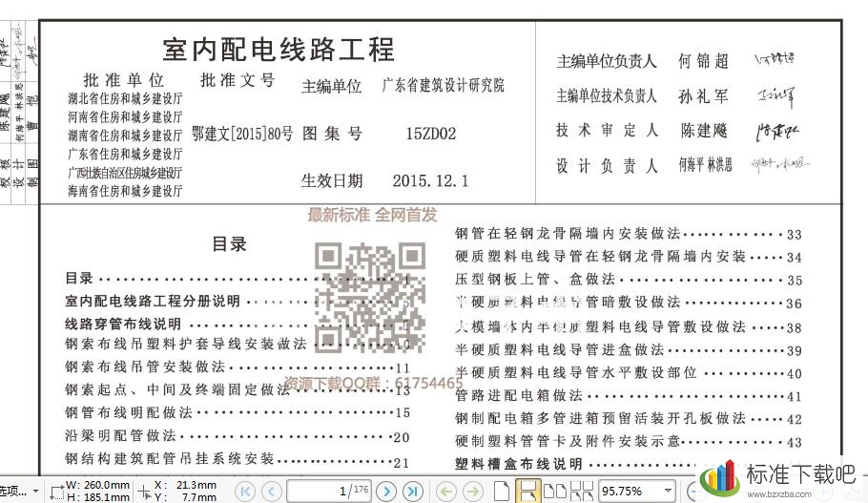
Task: Click TOC entry 半硬质塑料电线导管进盒做法
Action: coord(629,349)
